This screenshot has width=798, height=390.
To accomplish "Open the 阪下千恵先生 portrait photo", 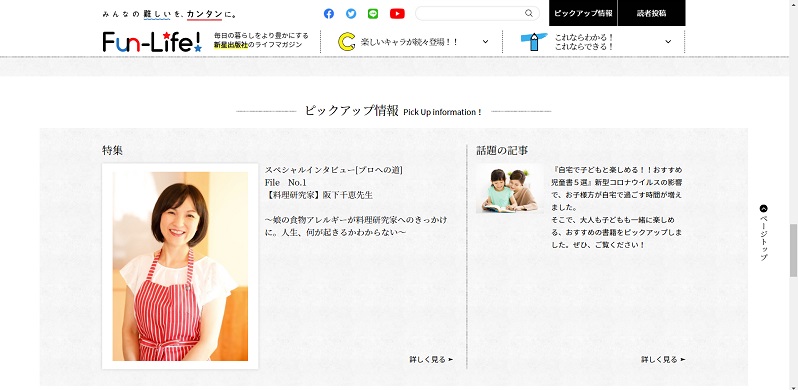I will [180, 266].
